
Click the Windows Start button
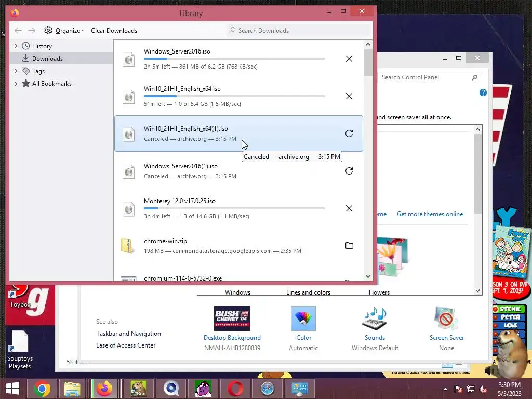point(12,389)
